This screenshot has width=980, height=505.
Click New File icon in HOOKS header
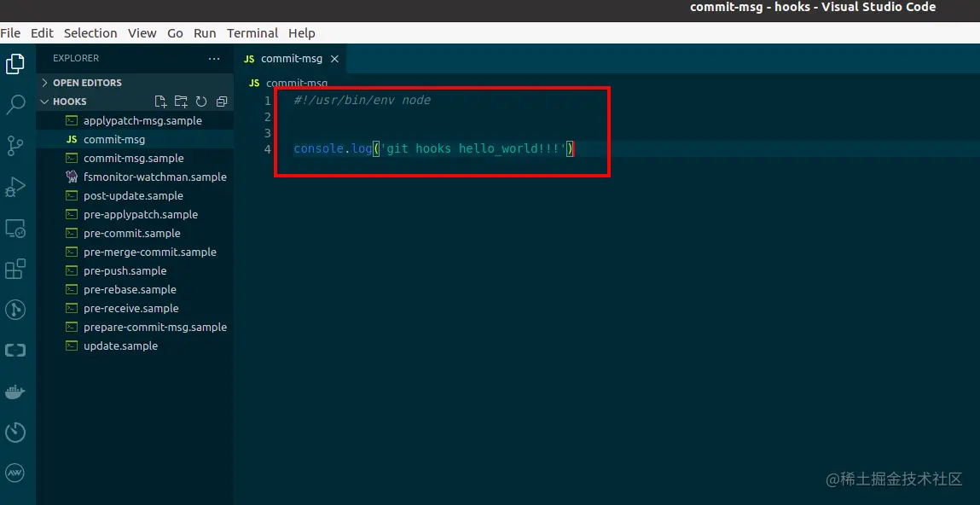pyautogui.click(x=160, y=102)
